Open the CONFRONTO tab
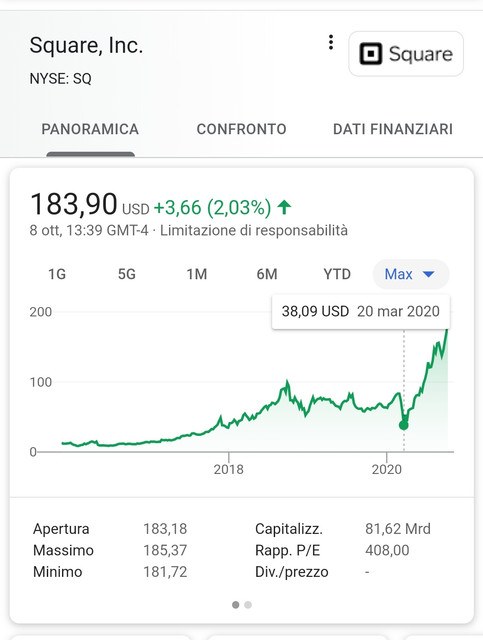 pyautogui.click(x=241, y=129)
